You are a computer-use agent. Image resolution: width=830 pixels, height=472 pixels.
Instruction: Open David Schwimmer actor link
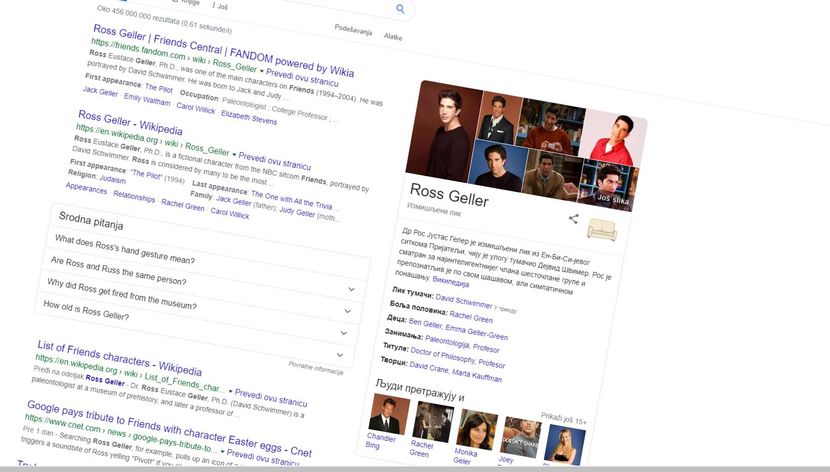[x=464, y=301]
